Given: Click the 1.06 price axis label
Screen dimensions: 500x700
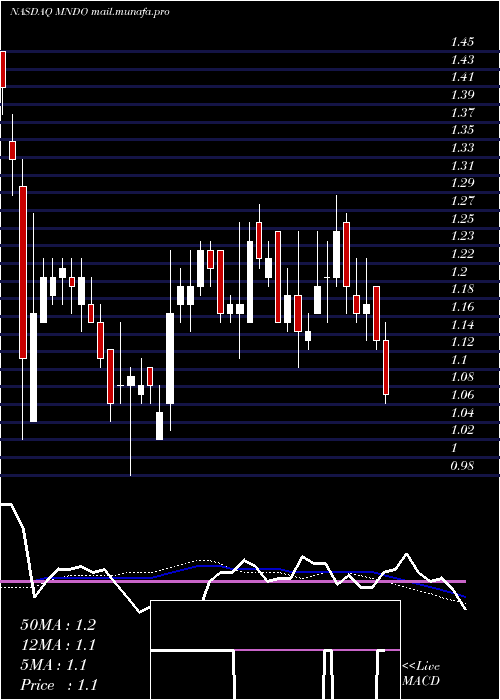Looking at the screenshot, I should point(462,395).
